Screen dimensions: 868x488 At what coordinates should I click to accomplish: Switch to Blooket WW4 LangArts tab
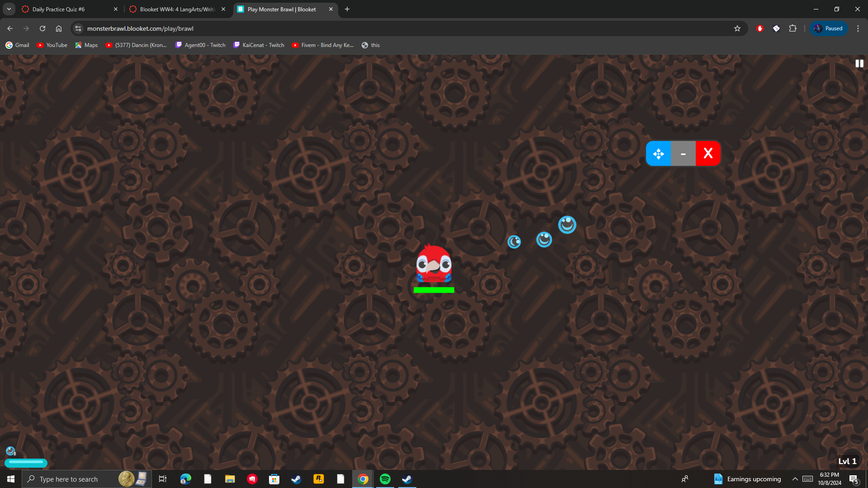pyautogui.click(x=177, y=9)
